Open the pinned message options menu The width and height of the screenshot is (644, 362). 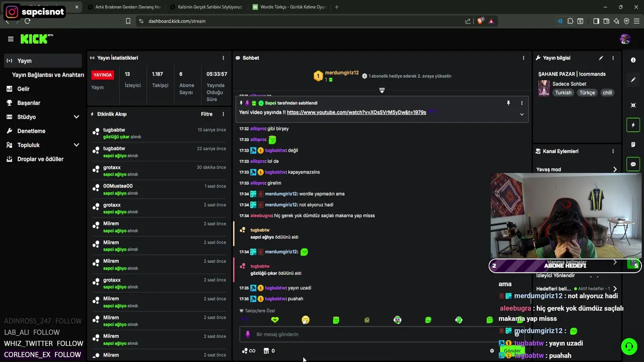click(522, 103)
